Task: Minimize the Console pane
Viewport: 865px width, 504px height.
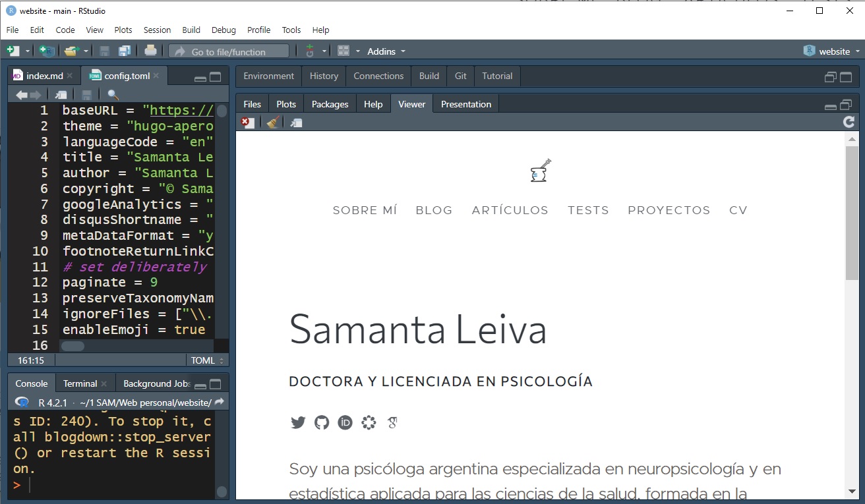Action: tap(201, 385)
